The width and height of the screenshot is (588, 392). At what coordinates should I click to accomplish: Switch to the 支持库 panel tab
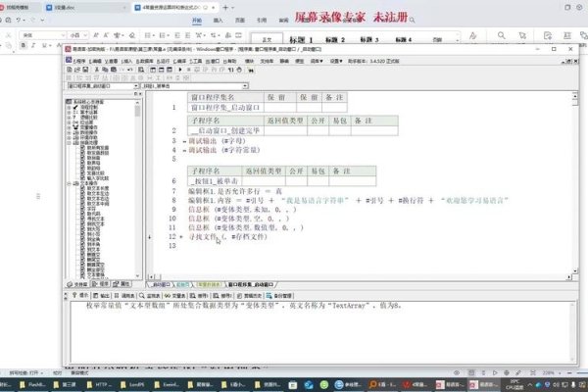point(77,284)
